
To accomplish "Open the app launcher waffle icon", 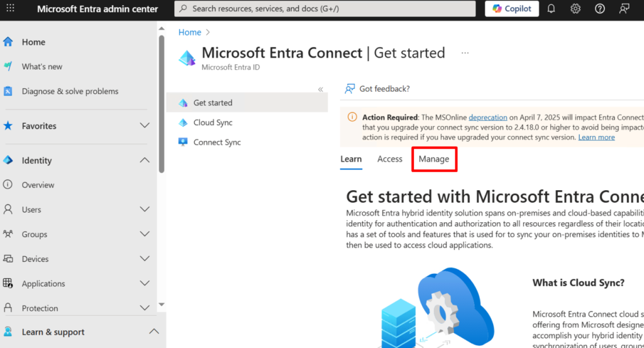I will click(10, 8).
